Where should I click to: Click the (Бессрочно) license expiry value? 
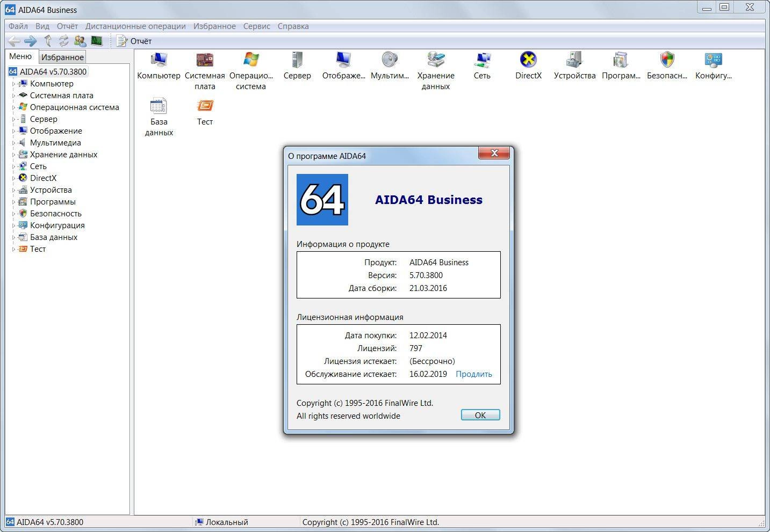432,361
